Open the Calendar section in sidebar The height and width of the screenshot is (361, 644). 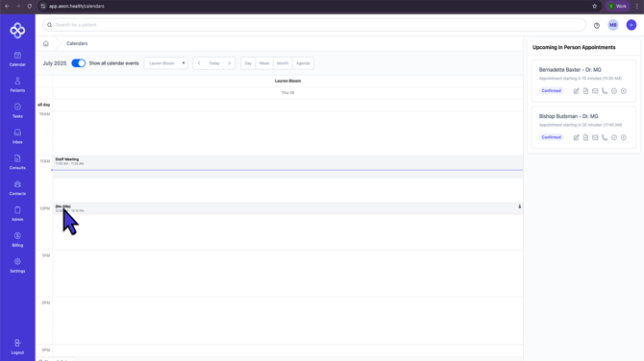[17, 60]
